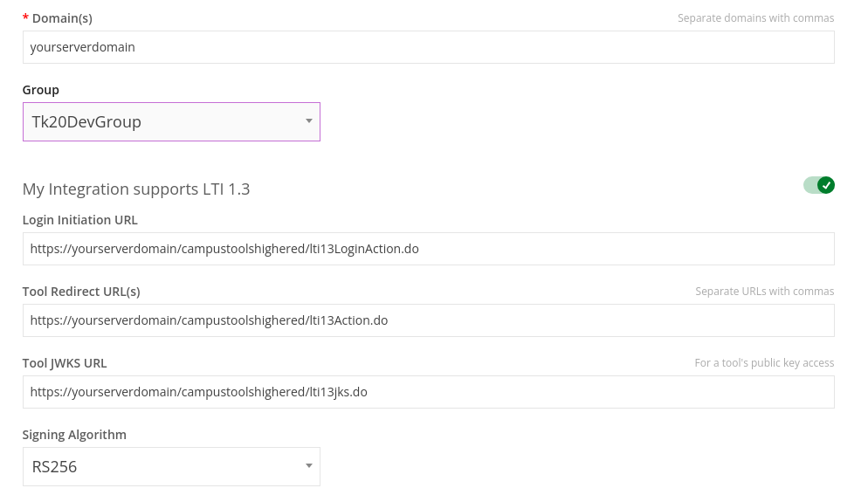Open the Group dropdown showing Tk20DevGroup

[x=171, y=122]
